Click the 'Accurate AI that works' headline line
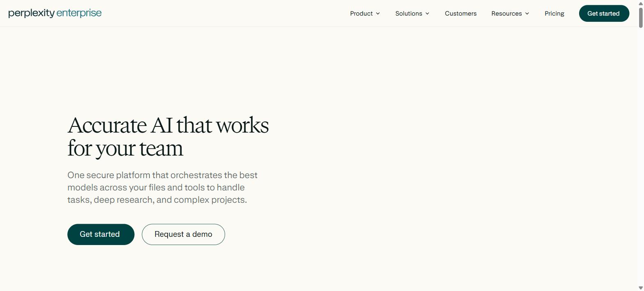 [x=168, y=125]
